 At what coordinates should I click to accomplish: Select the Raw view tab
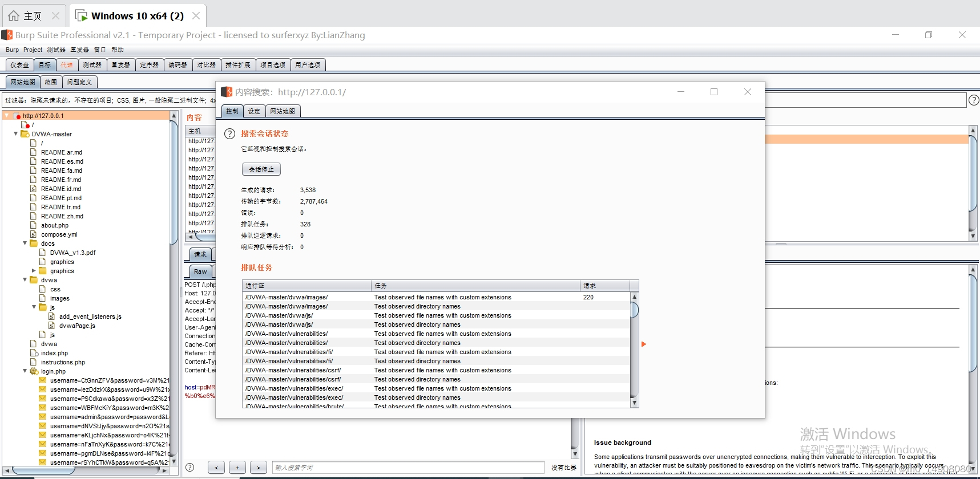200,271
